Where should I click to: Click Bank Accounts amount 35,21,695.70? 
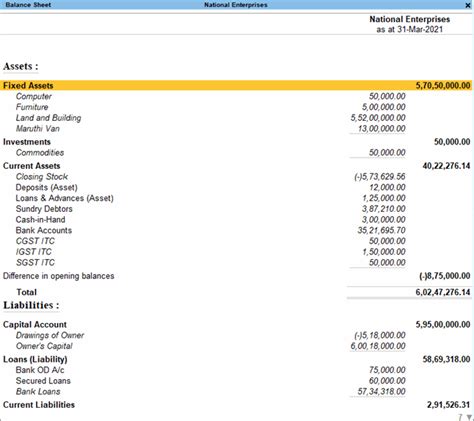382,230
